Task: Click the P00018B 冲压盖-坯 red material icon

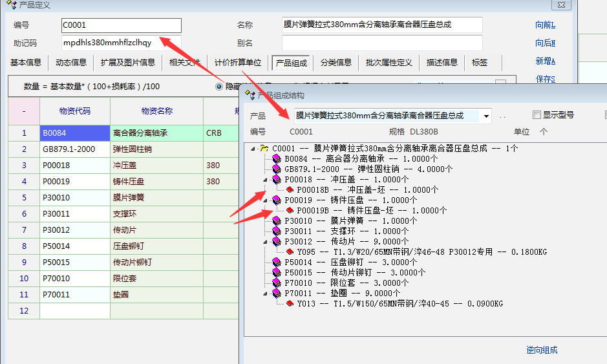Action: click(x=289, y=190)
